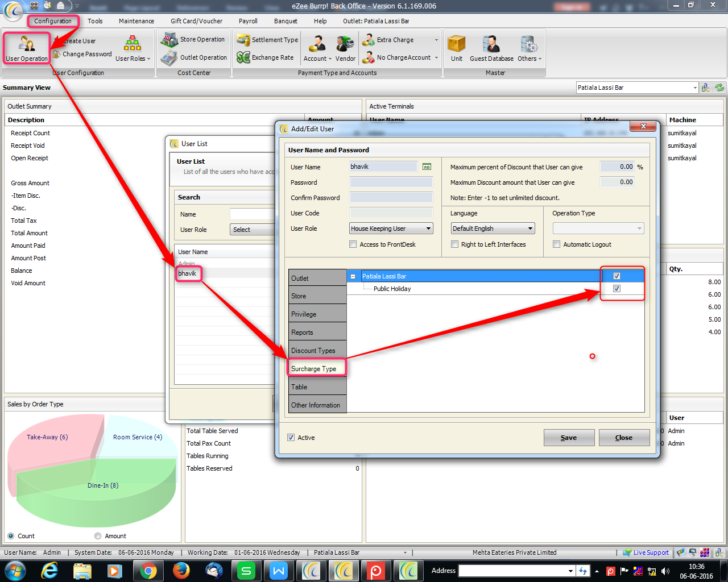Open the Vendor ribbon item
Screen dimensions: 728x582
click(x=345, y=49)
